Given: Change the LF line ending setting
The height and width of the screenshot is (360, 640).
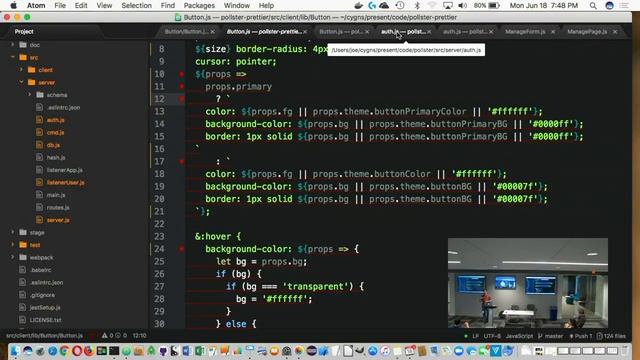Looking at the screenshot, I should coord(475,336).
